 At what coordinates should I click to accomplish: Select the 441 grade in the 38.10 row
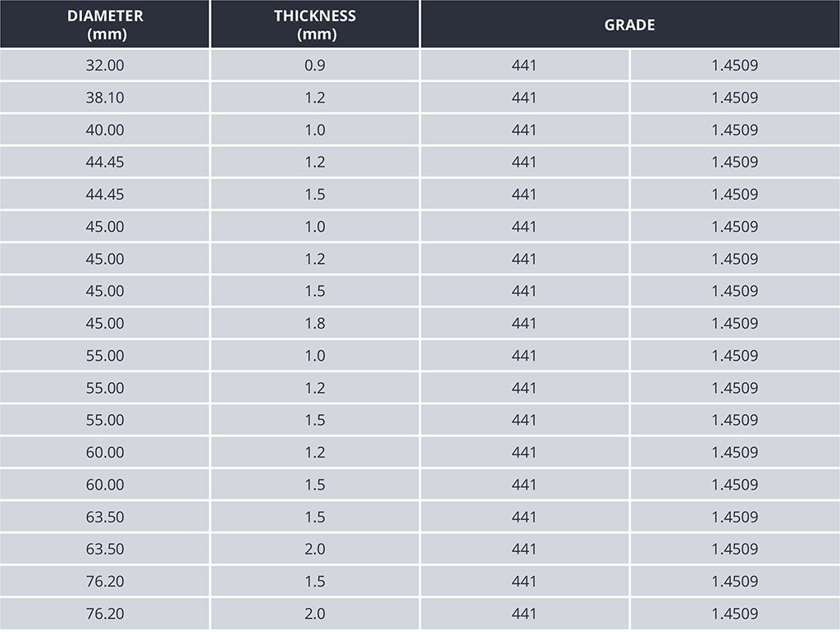click(x=524, y=98)
